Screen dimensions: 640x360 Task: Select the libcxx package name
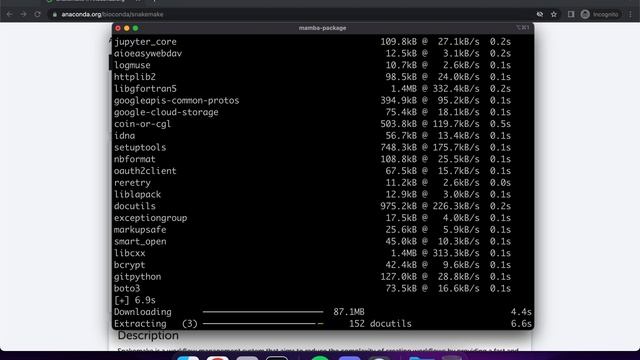point(129,253)
